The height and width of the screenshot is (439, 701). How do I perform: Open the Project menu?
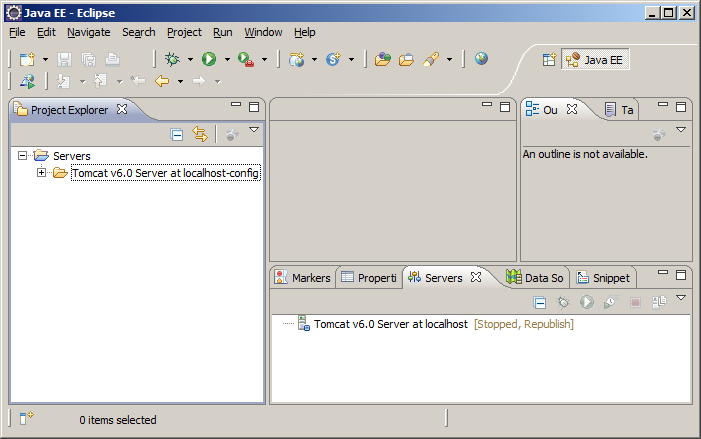(x=184, y=33)
